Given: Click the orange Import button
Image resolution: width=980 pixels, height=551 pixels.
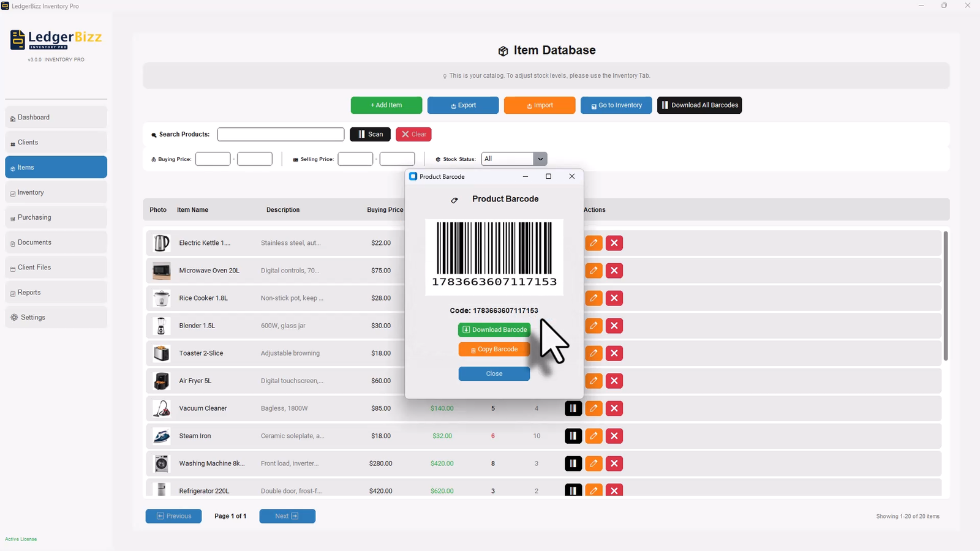Looking at the screenshot, I should point(540,105).
